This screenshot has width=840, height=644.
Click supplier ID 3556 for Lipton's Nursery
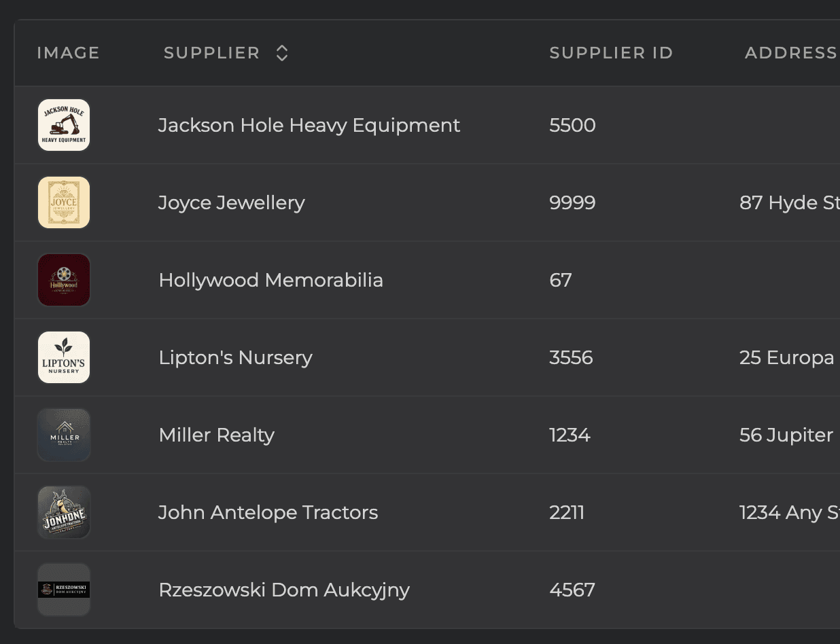571,357
